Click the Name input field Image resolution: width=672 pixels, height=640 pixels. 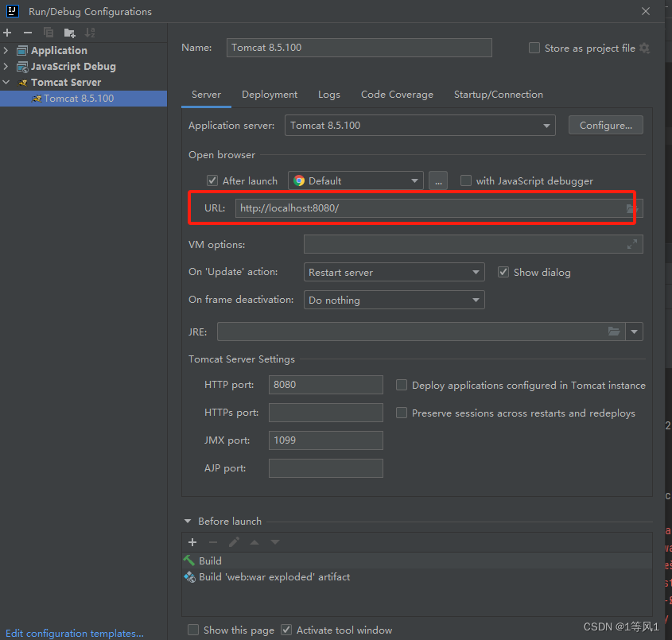(359, 48)
